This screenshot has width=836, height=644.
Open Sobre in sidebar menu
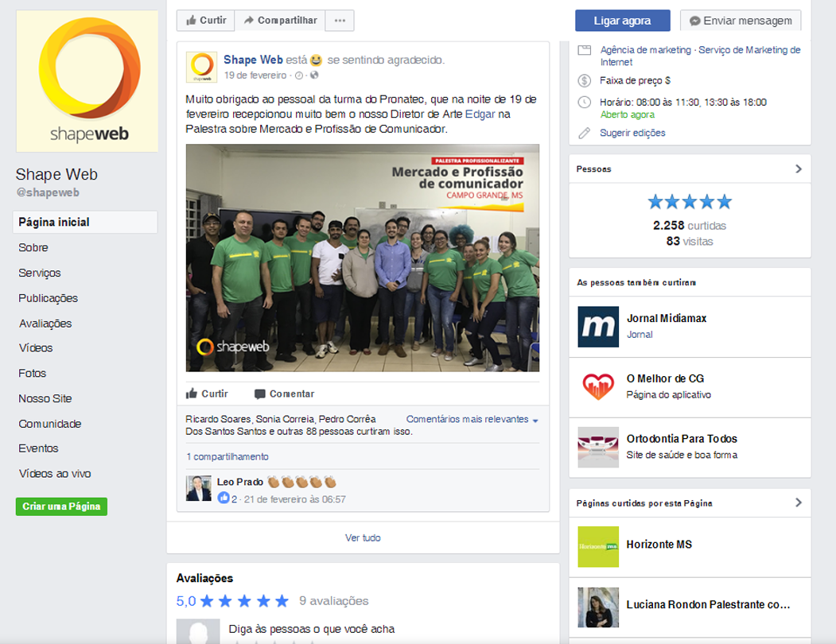point(33,247)
